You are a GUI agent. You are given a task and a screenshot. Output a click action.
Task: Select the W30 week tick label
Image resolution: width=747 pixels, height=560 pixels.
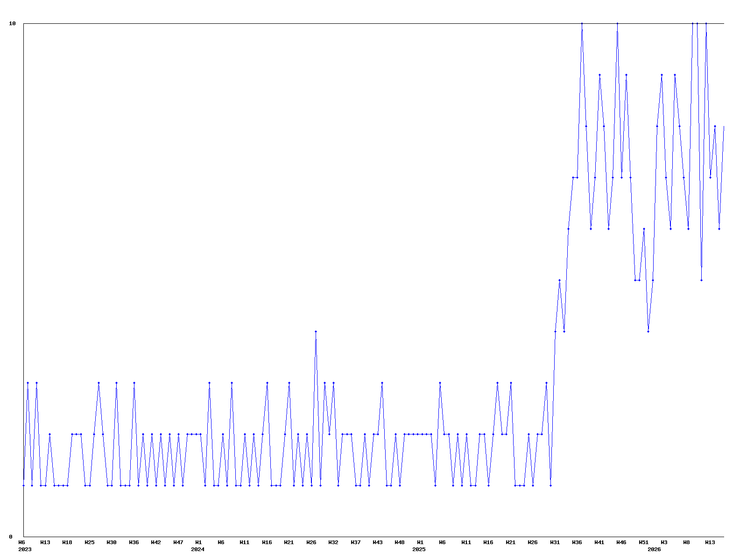pos(112,542)
